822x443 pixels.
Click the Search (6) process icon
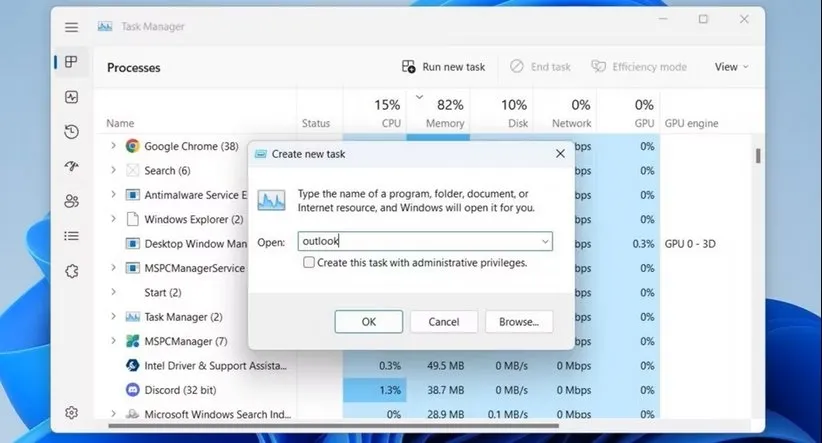pyautogui.click(x=133, y=170)
